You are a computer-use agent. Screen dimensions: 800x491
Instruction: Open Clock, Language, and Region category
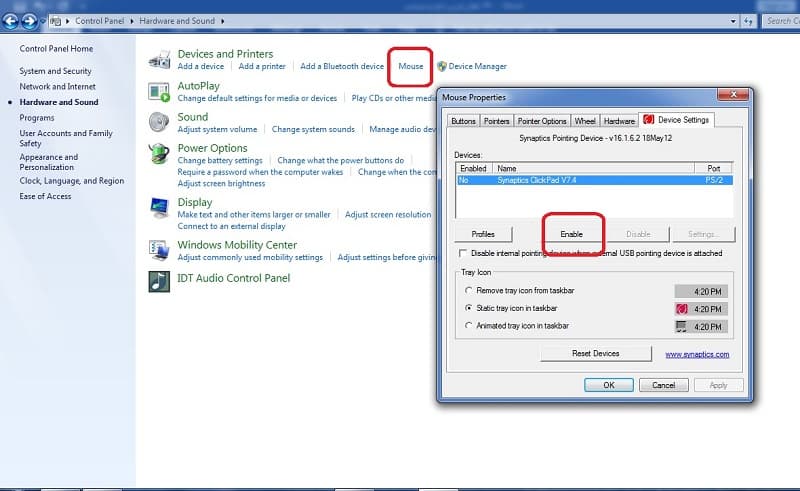point(72,181)
